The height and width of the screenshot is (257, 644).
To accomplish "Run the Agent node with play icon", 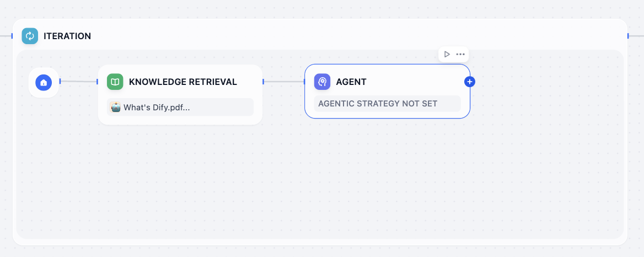I will (447, 54).
